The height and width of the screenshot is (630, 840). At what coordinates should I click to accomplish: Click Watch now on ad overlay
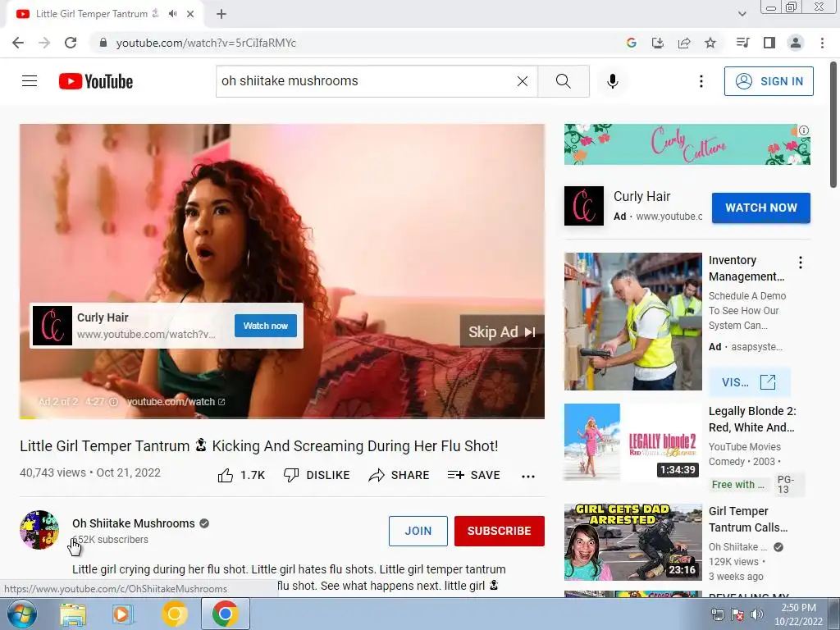266,326
